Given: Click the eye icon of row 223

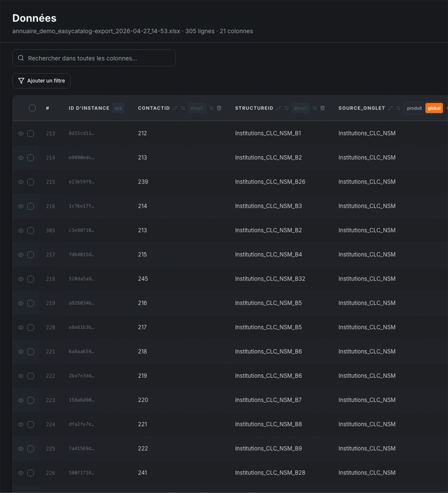Looking at the screenshot, I should (x=21, y=400).
